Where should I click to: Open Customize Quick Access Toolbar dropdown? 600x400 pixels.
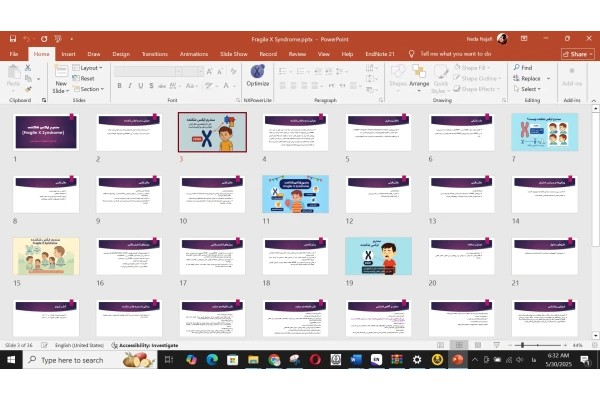72,39
